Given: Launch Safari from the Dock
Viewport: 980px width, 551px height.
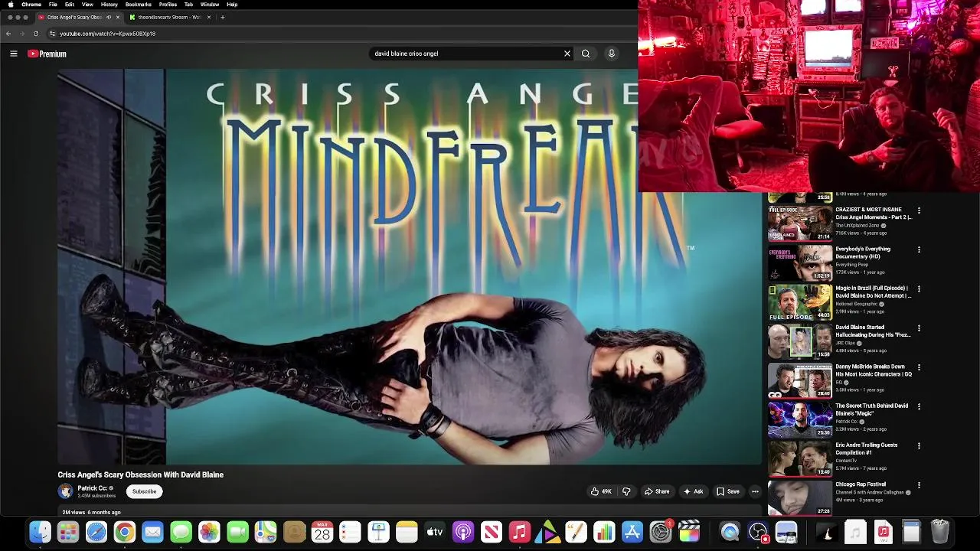Looking at the screenshot, I should point(96,531).
